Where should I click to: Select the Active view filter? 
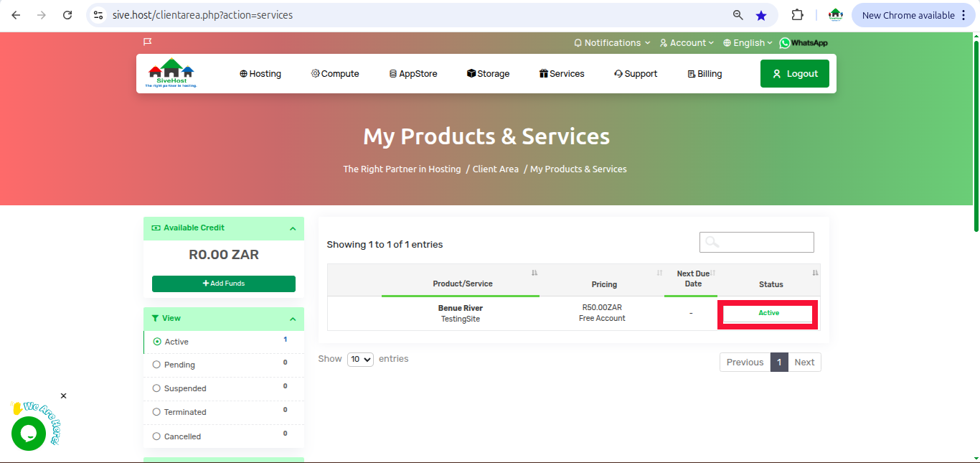pyautogui.click(x=224, y=342)
